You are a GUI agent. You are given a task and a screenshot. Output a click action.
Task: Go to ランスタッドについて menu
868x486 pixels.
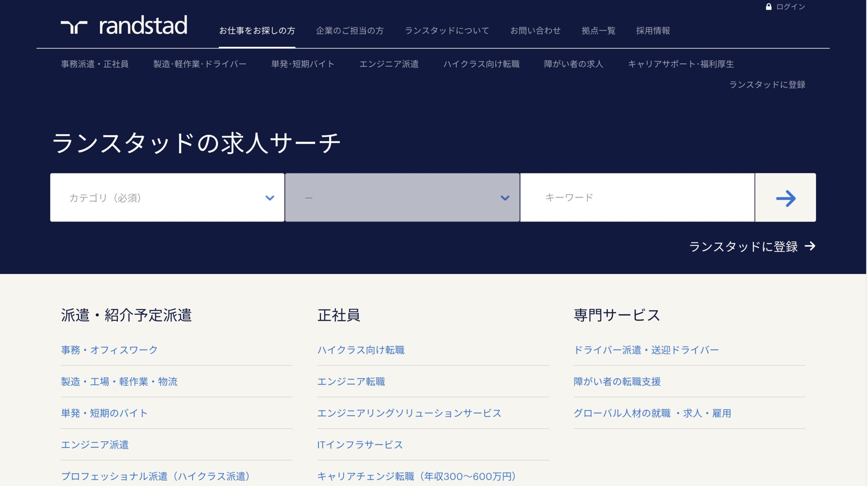tap(447, 31)
